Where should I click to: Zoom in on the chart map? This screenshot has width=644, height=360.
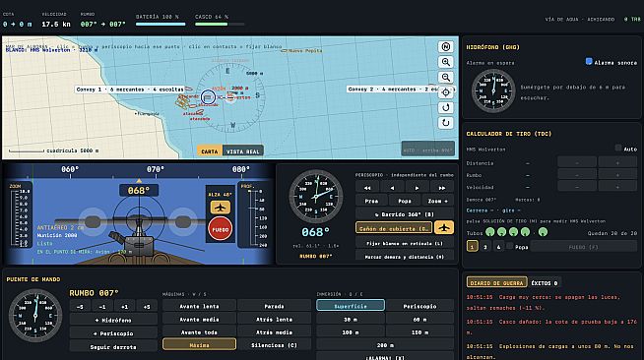(446, 62)
